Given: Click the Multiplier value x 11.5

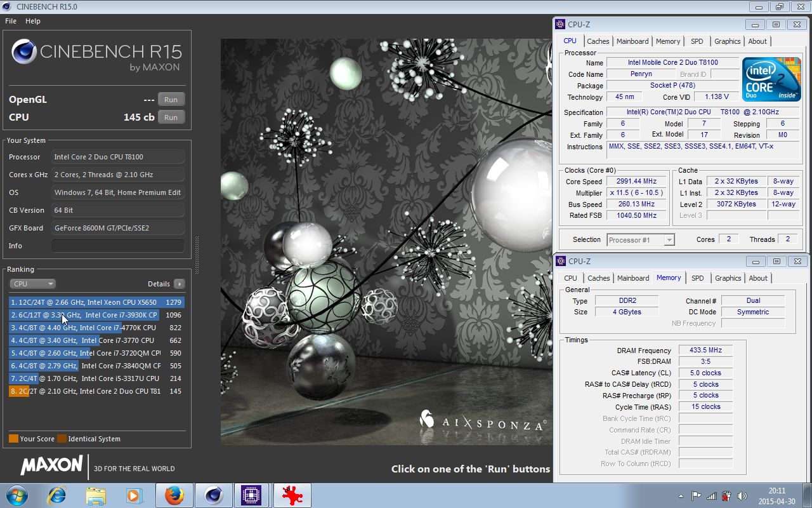Looking at the screenshot, I should pos(638,193).
